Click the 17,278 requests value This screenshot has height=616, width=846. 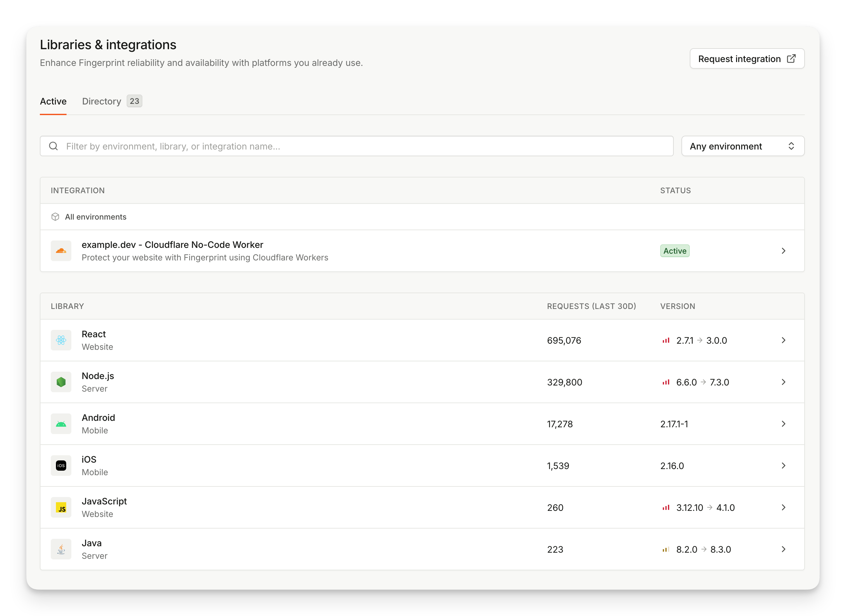(560, 424)
